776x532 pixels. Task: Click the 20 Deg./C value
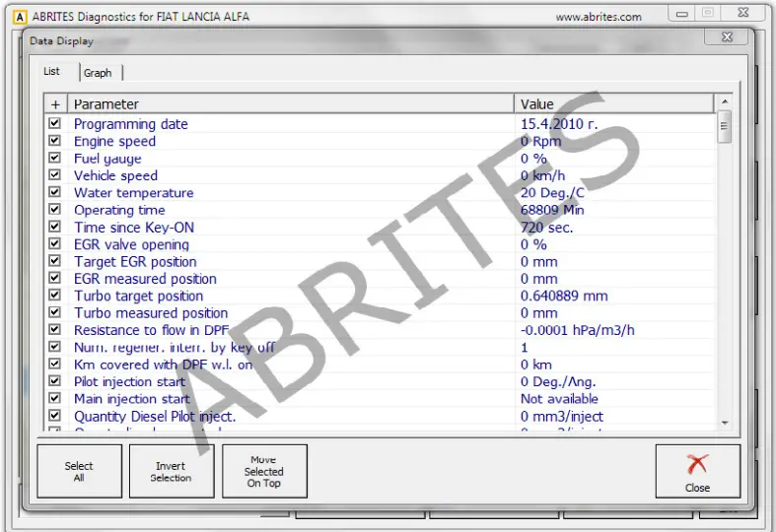[x=552, y=193]
